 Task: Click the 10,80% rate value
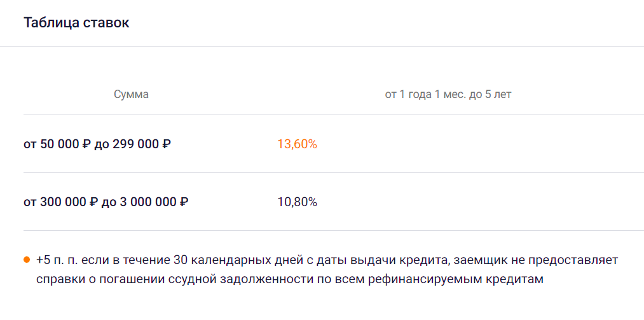click(298, 202)
